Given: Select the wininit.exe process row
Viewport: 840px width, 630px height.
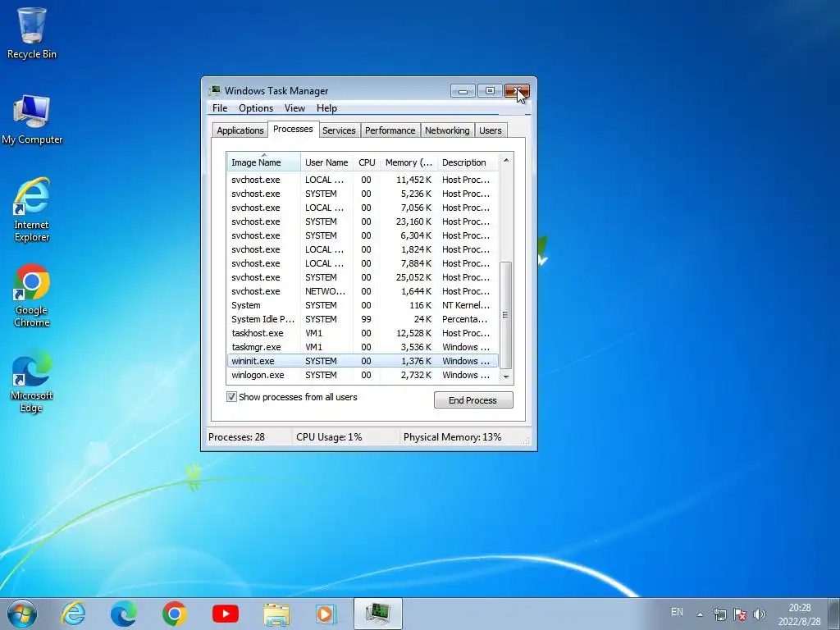Looking at the screenshot, I should tap(363, 361).
